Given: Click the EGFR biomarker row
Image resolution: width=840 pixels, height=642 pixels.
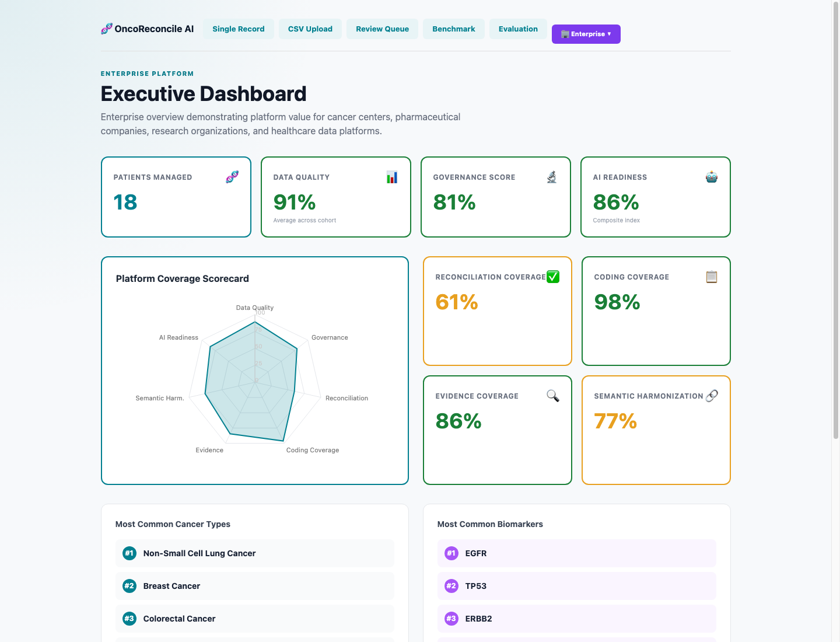Looking at the screenshot, I should coord(577,553).
